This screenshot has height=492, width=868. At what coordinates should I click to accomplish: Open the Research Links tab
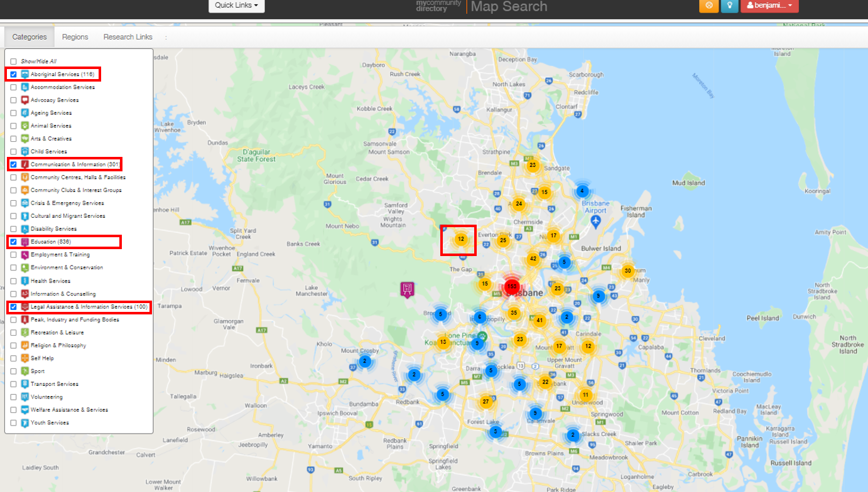click(128, 37)
